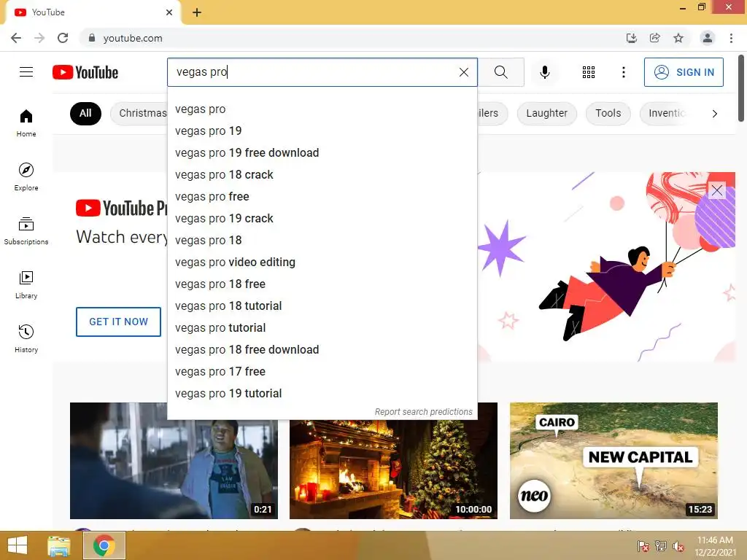
Task: Bookmark this page with the star icon
Action: pos(678,38)
